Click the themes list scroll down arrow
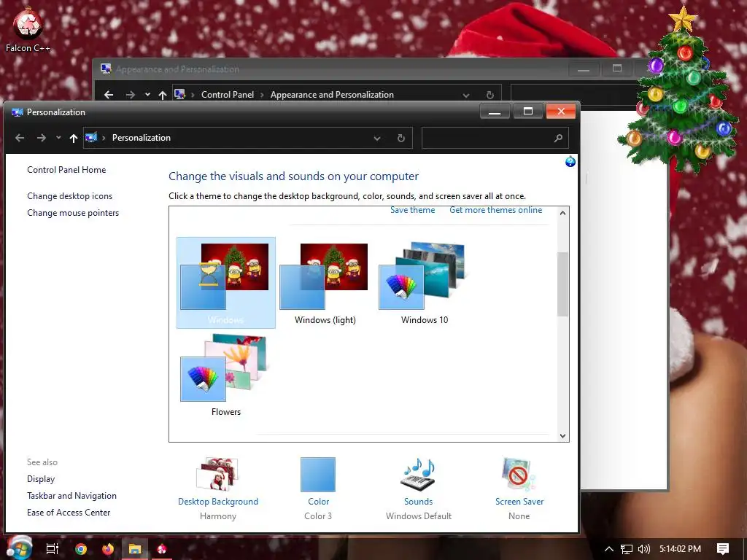This screenshot has width=747, height=560. click(562, 436)
